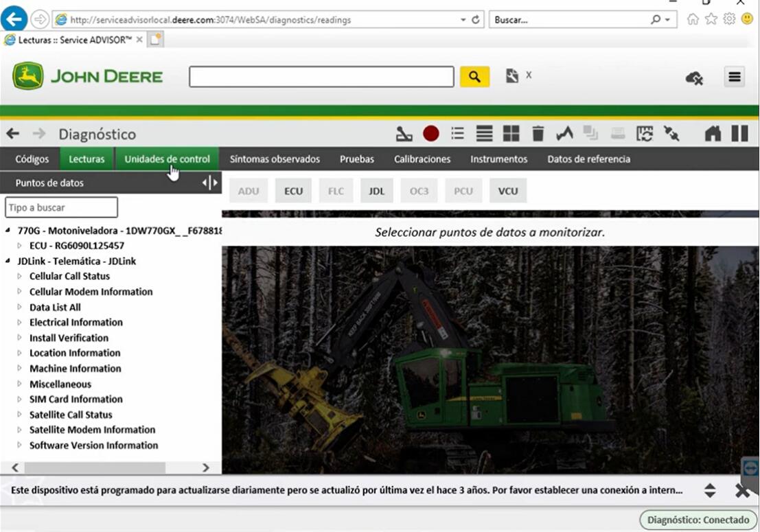Click Diagnóstico: Conectado status button
This screenshot has width=760, height=532.
tap(698, 520)
